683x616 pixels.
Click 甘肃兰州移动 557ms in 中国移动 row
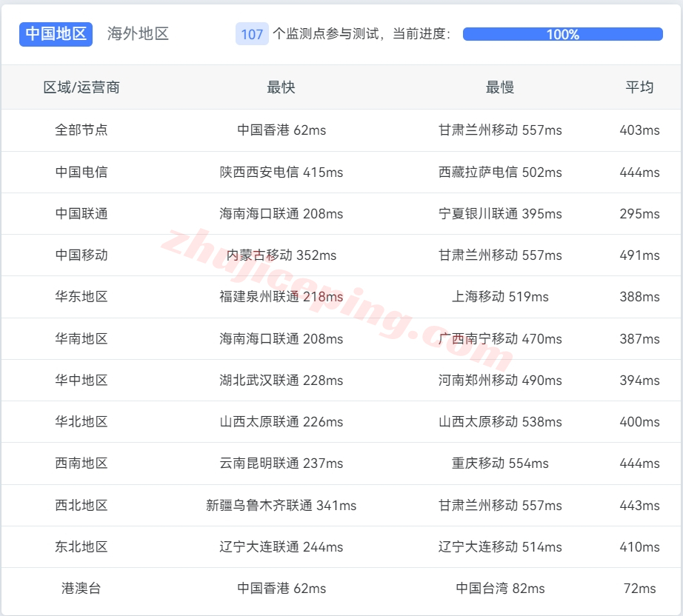(x=500, y=255)
